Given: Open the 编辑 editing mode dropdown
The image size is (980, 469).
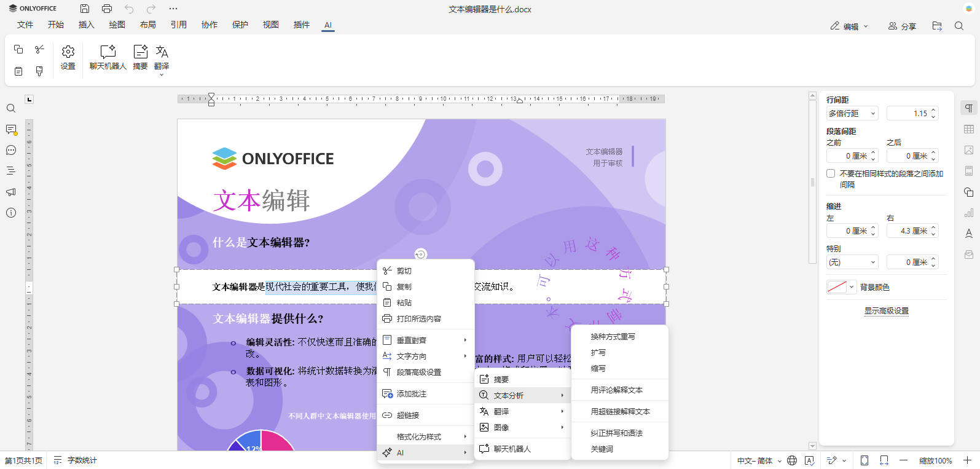Looking at the screenshot, I should point(849,26).
